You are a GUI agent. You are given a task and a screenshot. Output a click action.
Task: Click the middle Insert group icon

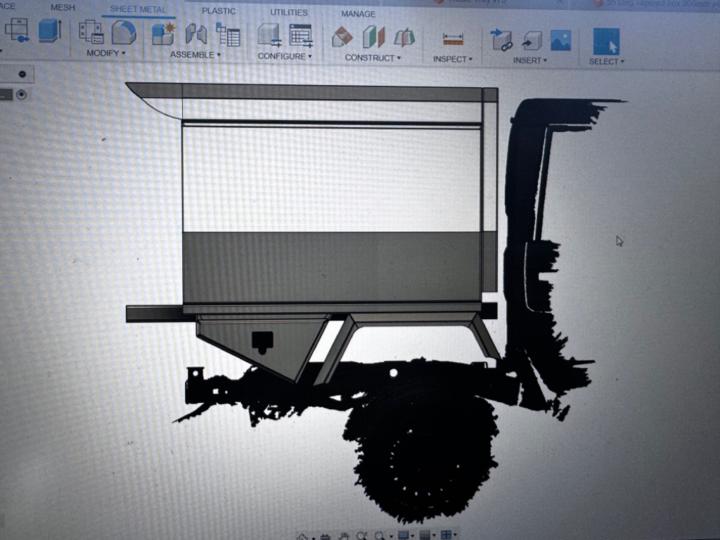[531, 40]
